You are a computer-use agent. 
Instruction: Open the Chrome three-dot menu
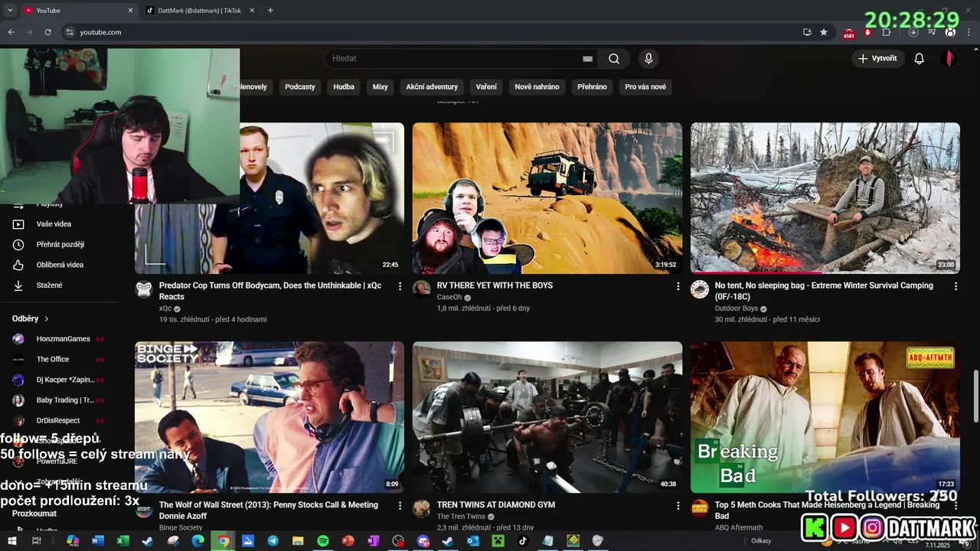click(969, 32)
